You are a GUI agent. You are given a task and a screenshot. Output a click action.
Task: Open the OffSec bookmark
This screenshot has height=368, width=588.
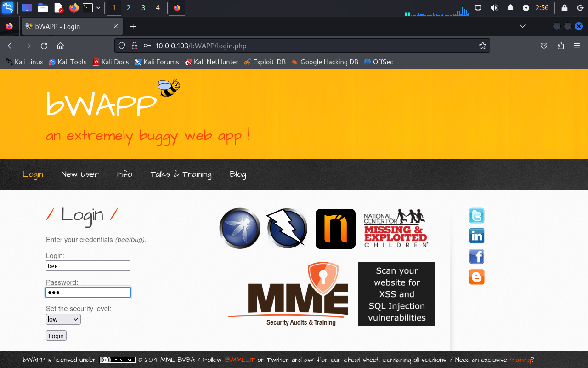[x=379, y=62]
